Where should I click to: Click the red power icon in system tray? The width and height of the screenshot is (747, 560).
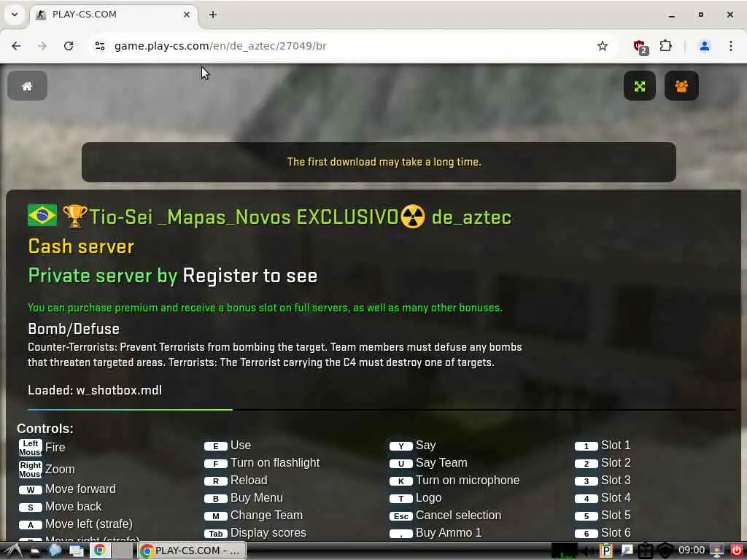pyautogui.click(x=737, y=551)
